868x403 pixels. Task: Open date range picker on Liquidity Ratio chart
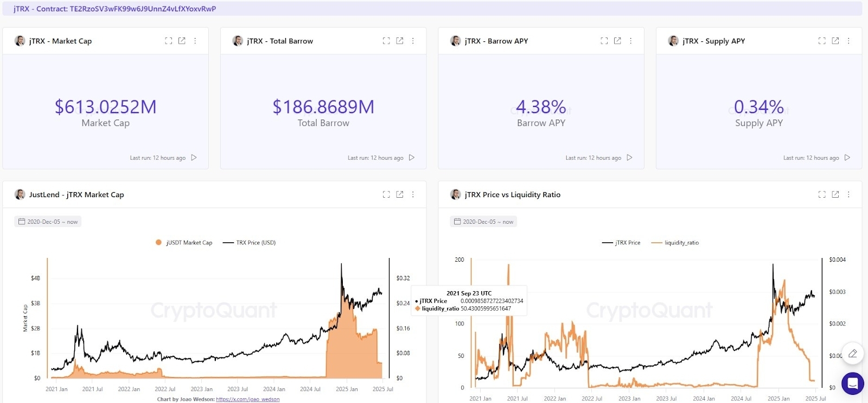pos(483,222)
